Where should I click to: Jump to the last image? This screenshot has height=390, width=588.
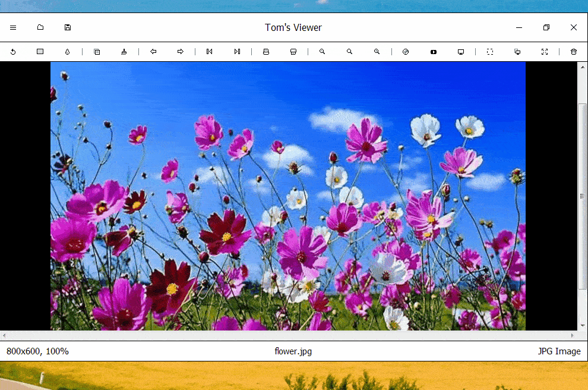[x=237, y=51]
